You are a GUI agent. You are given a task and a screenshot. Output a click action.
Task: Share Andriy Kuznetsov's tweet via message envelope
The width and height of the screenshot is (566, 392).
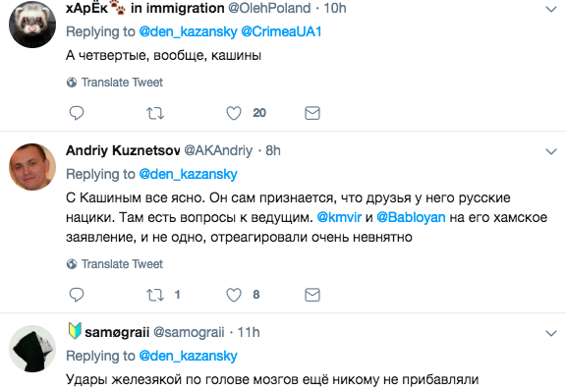312,295
